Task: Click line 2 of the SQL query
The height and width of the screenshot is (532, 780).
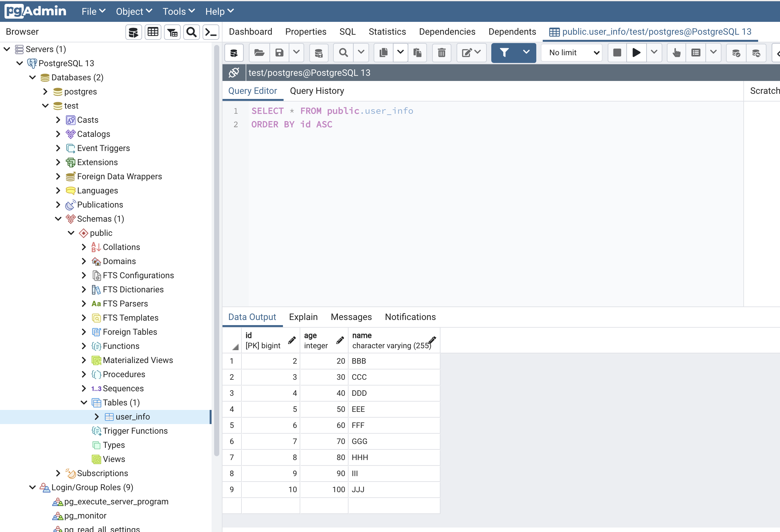Action: click(x=292, y=124)
